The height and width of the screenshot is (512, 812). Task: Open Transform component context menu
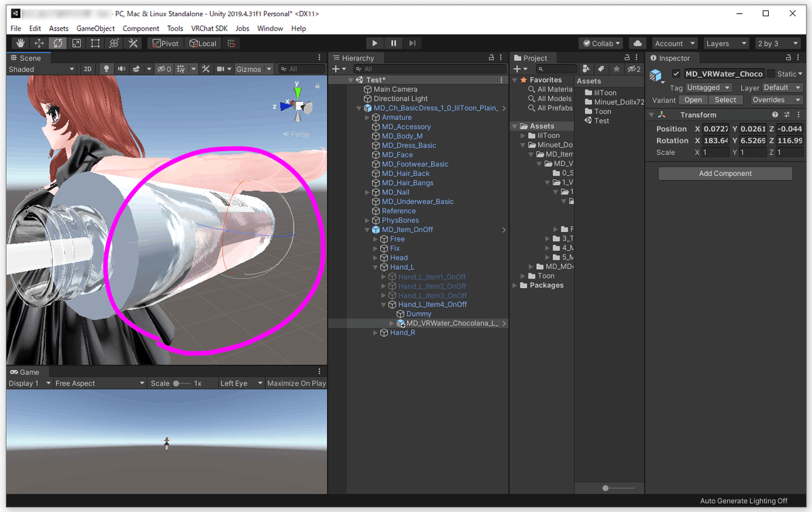[x=797, y=115]
